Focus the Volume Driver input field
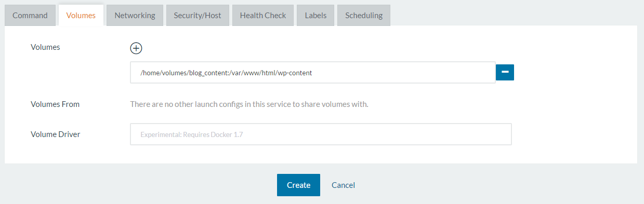The image size is (644, 204). tap(321, 134)
